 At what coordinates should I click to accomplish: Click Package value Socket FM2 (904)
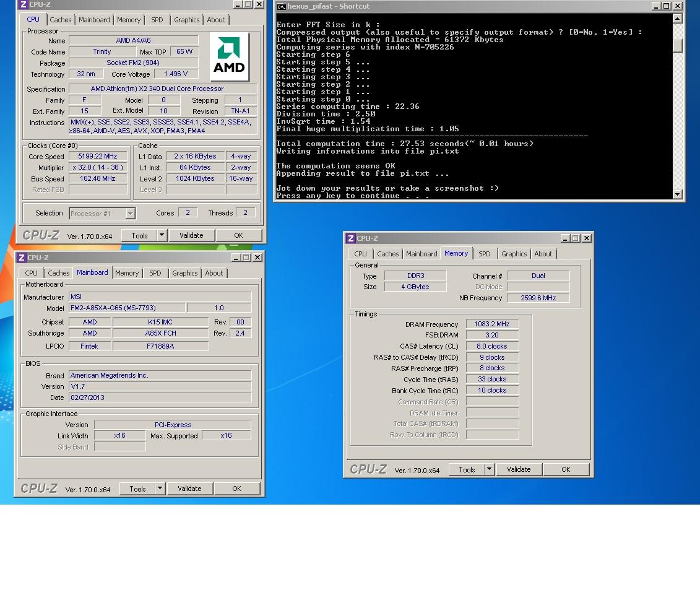coord(133,63)
